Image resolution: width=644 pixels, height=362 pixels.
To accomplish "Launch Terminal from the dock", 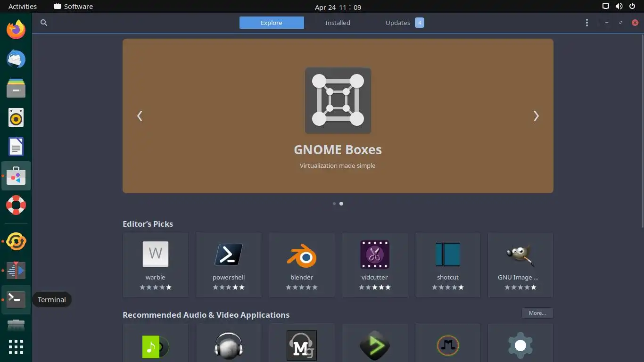I will pyautogui.click(x=16, y=300).
